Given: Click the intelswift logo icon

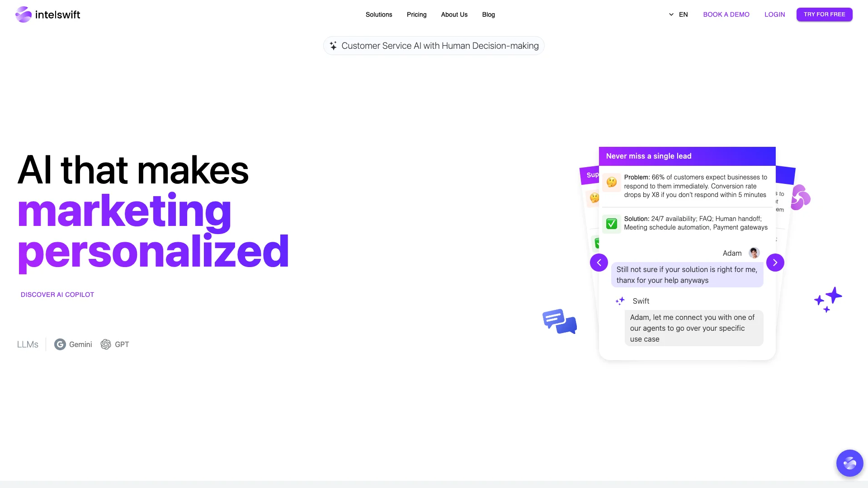Looking at the screenshot, I should coord(23,14).
